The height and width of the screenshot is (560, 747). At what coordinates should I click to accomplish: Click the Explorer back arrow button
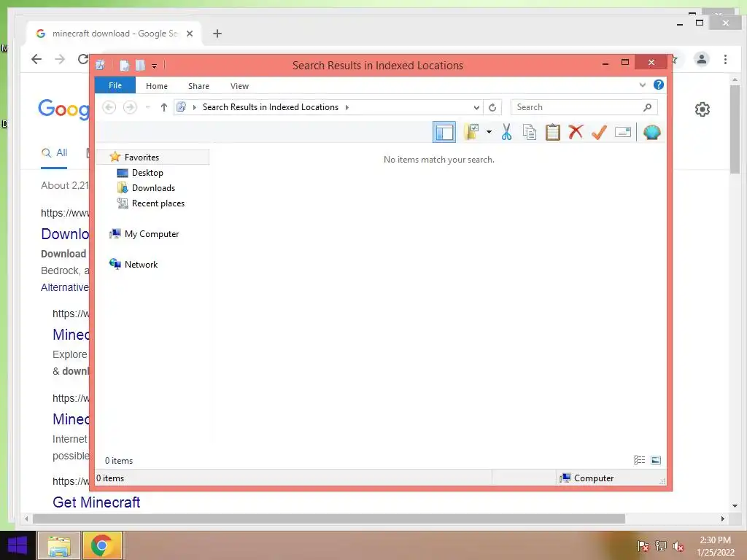point(109,107)
